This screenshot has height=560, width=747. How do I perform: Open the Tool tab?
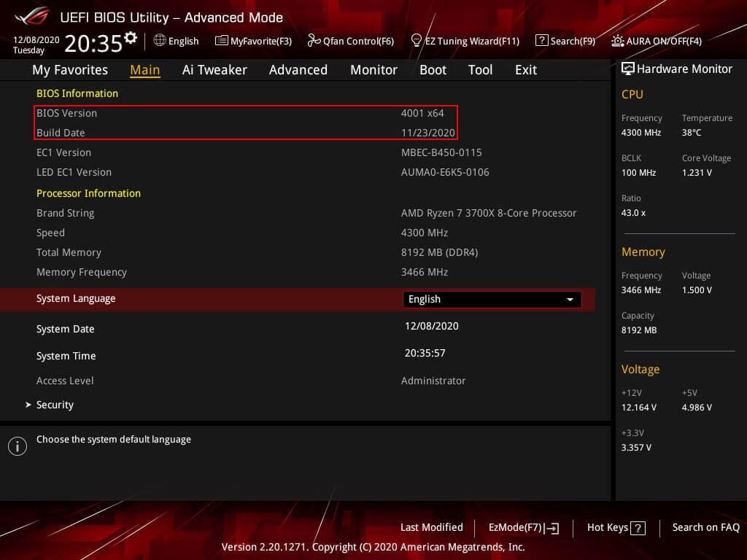pos(480,70)
